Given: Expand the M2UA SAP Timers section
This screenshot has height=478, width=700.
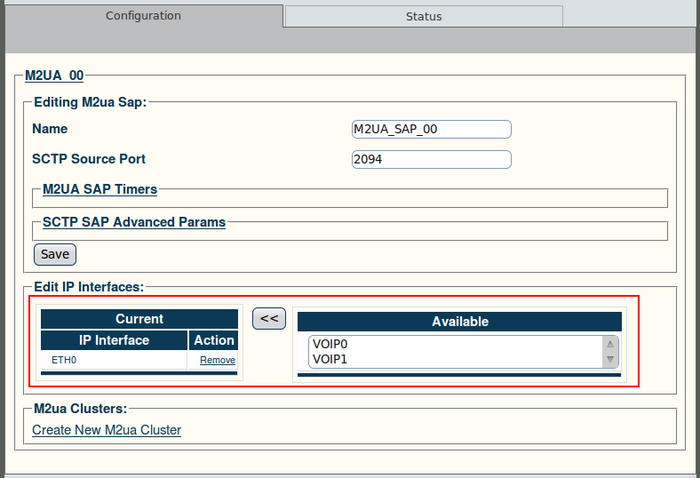Looking at the screenshot, I should coord(100,189).
